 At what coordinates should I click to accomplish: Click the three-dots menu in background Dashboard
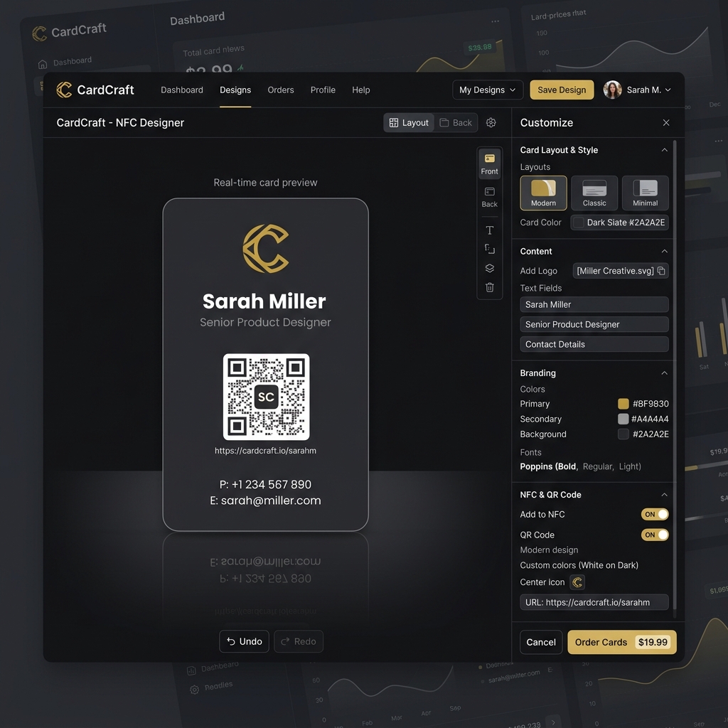(x=495, y=21)
